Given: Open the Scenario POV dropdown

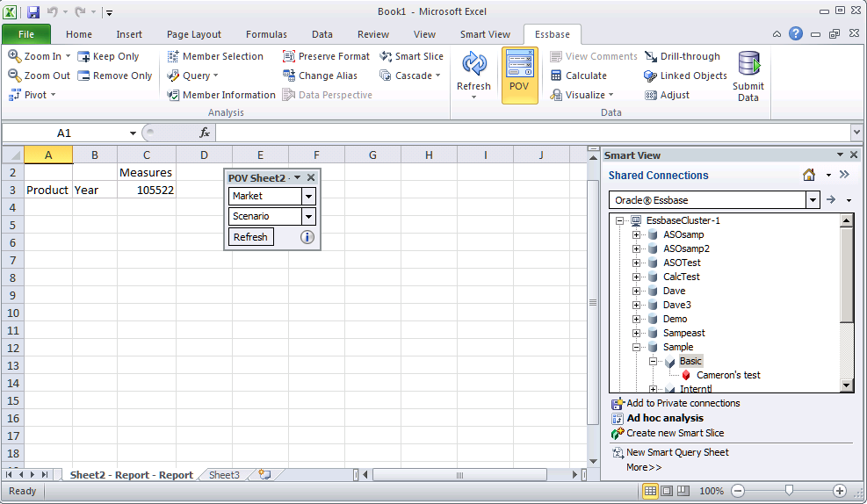Looking at the screenshot, I should click(308, 217).
